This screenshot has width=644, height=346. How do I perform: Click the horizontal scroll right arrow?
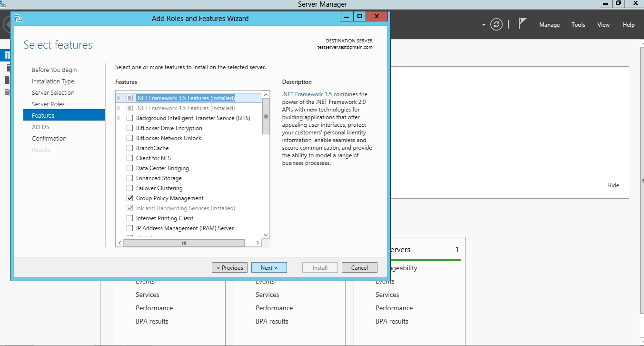[258, 243]
